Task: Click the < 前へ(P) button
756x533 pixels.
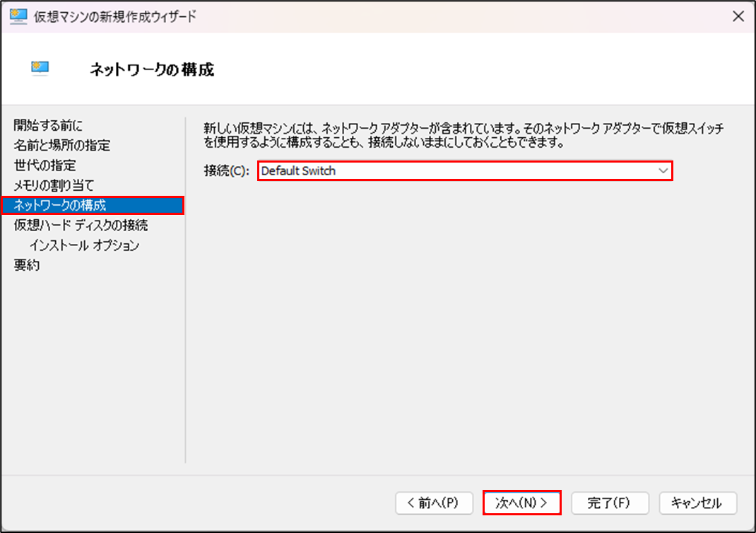Action: pos(434,503)
